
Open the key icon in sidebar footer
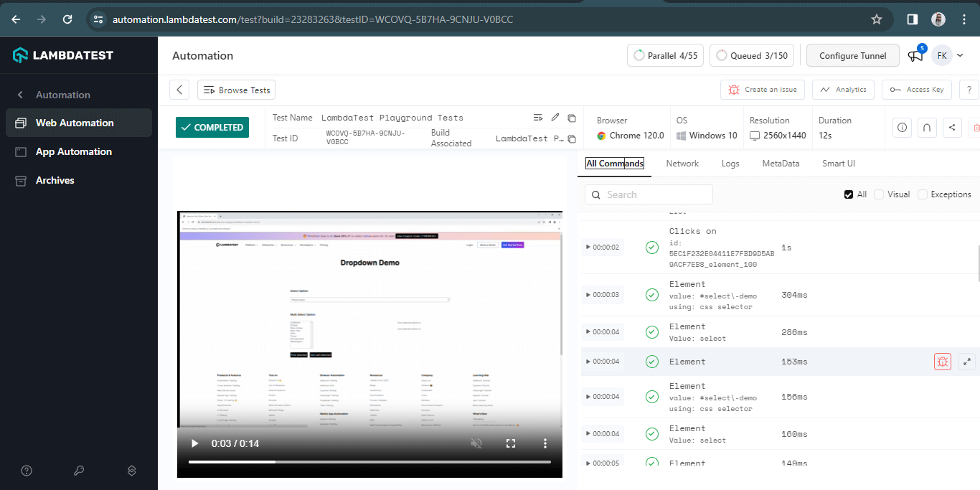point(79,471)
